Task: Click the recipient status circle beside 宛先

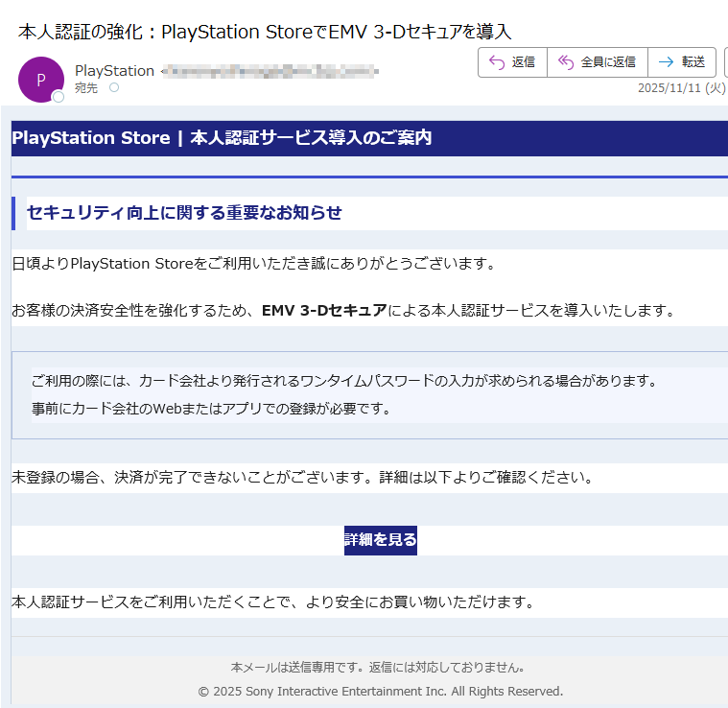Action: tap(114, 87)
